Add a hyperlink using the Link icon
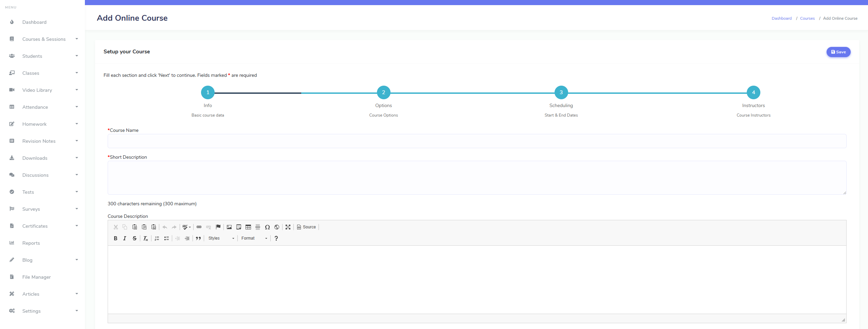 coord(199,227)
